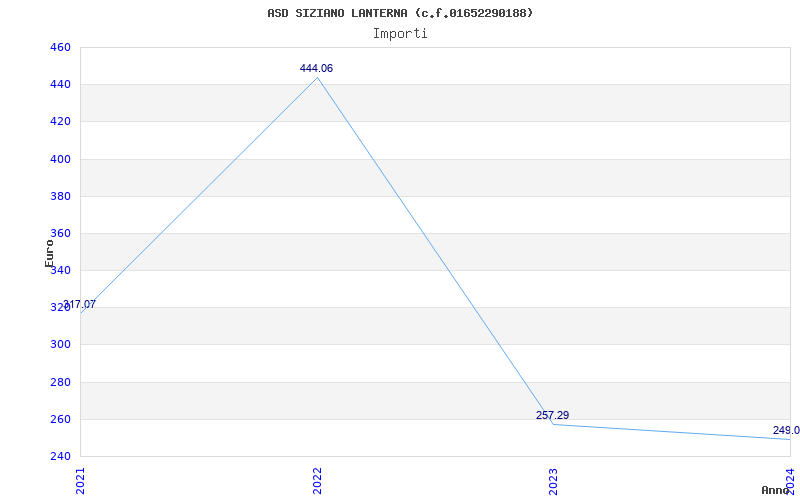The width and height of the screenshot is (800, 500).
Task: Click the Anno x-axis title
Action: [x=775, y=490]
